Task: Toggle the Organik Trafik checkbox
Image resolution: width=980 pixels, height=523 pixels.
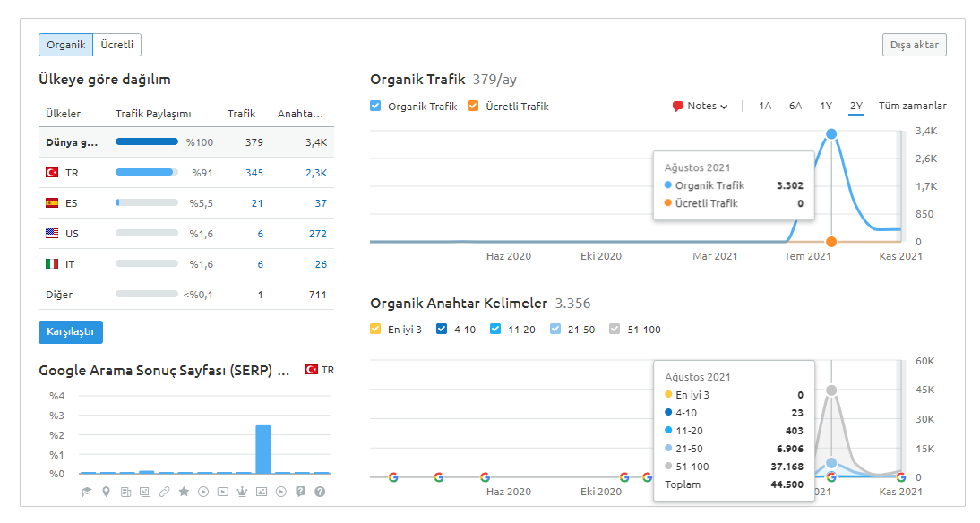Action: pos(375,107)
